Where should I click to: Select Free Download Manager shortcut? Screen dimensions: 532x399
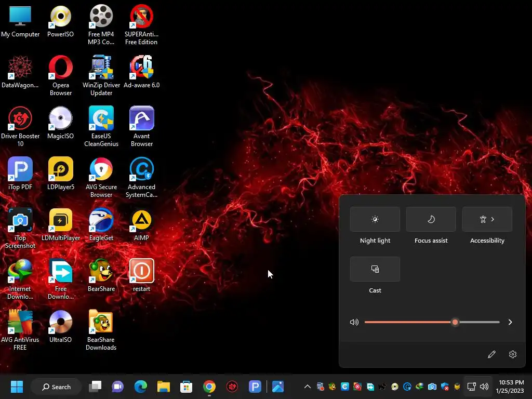[x=60, y=279]
